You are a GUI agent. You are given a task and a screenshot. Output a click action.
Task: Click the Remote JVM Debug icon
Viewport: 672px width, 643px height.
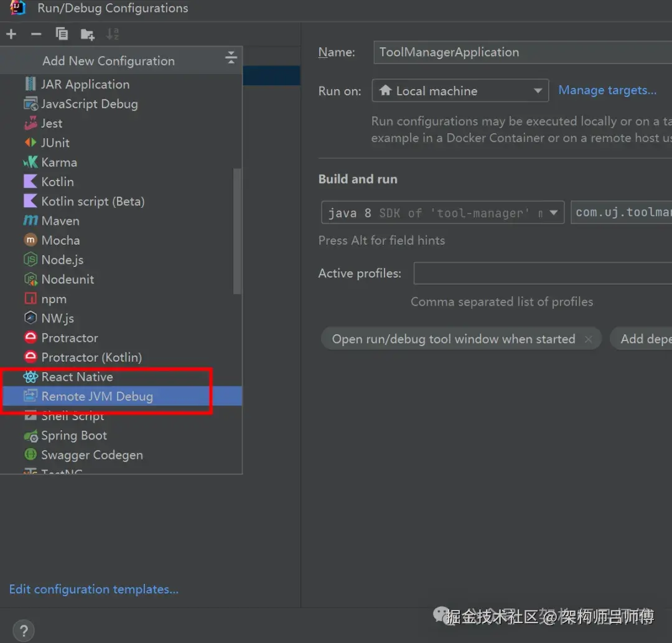30,396
